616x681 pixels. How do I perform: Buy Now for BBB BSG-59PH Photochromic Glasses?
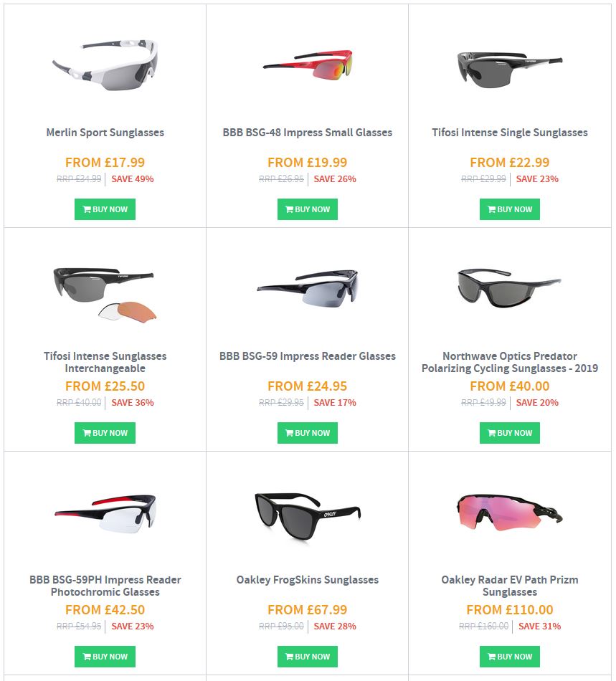click(x=105, y=657)
